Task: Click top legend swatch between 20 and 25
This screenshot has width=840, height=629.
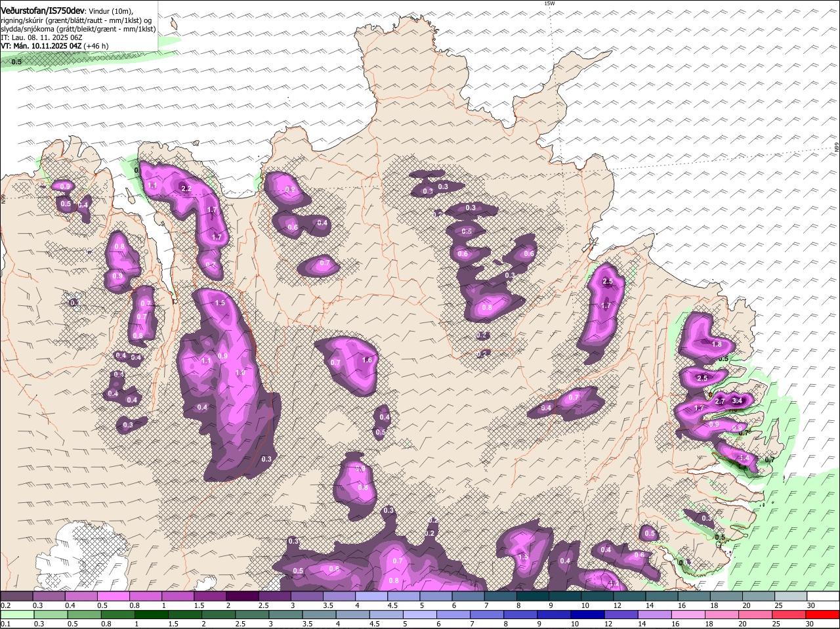Action: [759, 596]
